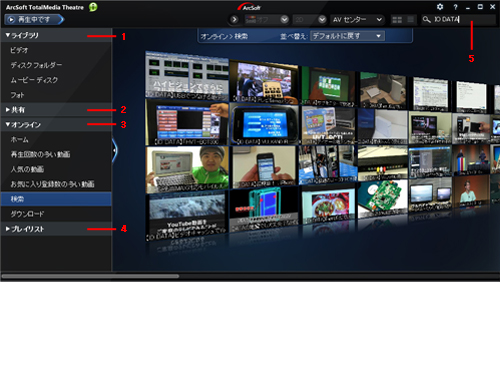Open the man in green jacket video thumbnail
The height and width of the screenshot is (380, 500).
(187, 169)
